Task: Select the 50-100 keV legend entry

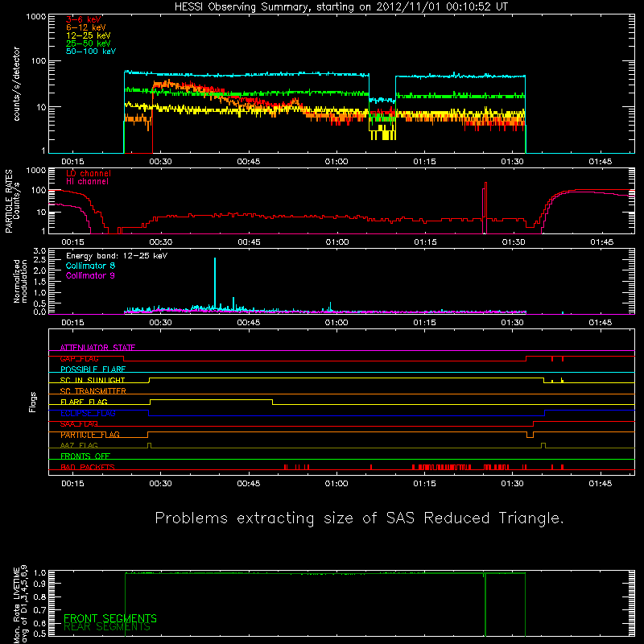Action: click(x=91, y=52)
